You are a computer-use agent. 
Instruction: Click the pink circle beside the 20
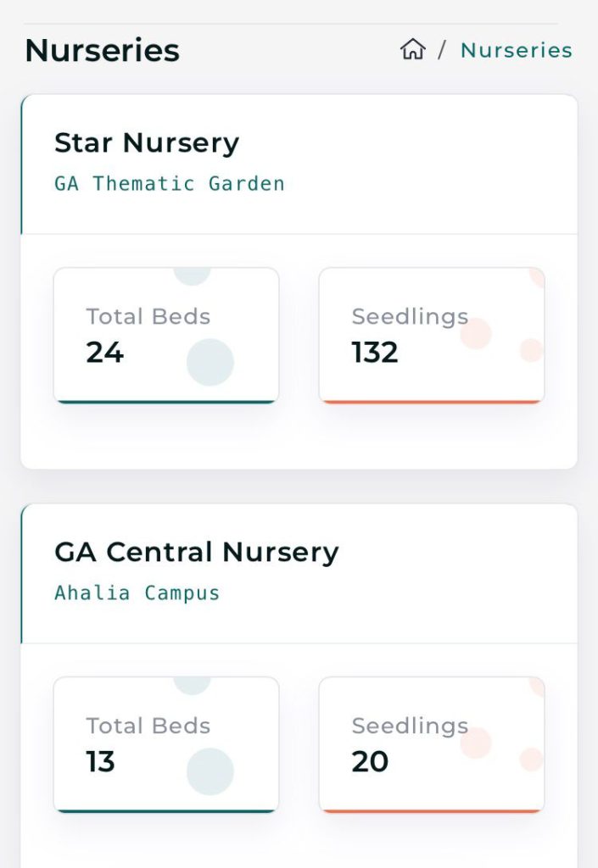pyautogui.click(x=476, y=743)
